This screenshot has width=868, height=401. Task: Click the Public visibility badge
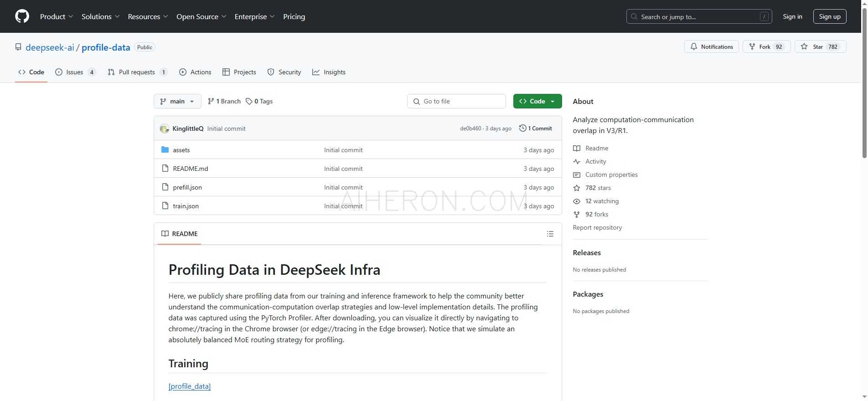tap(145, 47)
